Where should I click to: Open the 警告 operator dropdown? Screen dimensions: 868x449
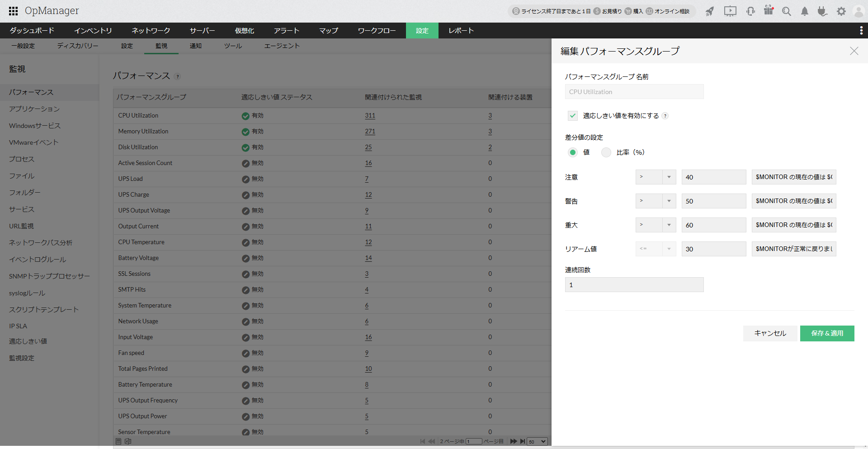tap(656, 201)
